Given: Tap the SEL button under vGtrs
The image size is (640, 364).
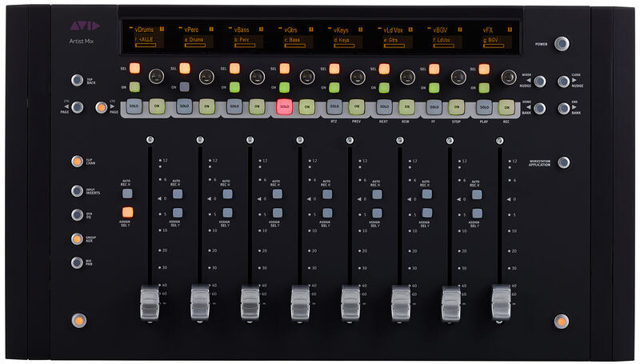Looking at the screenshot, I should click(x=285, y=68).
